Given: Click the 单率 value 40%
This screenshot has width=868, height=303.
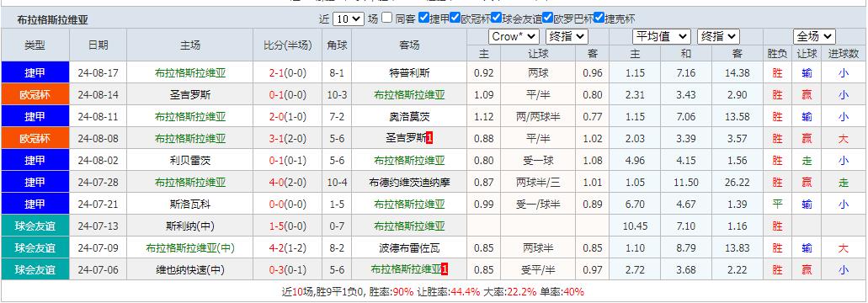Looking at the screenshot, I should (573, 292).
